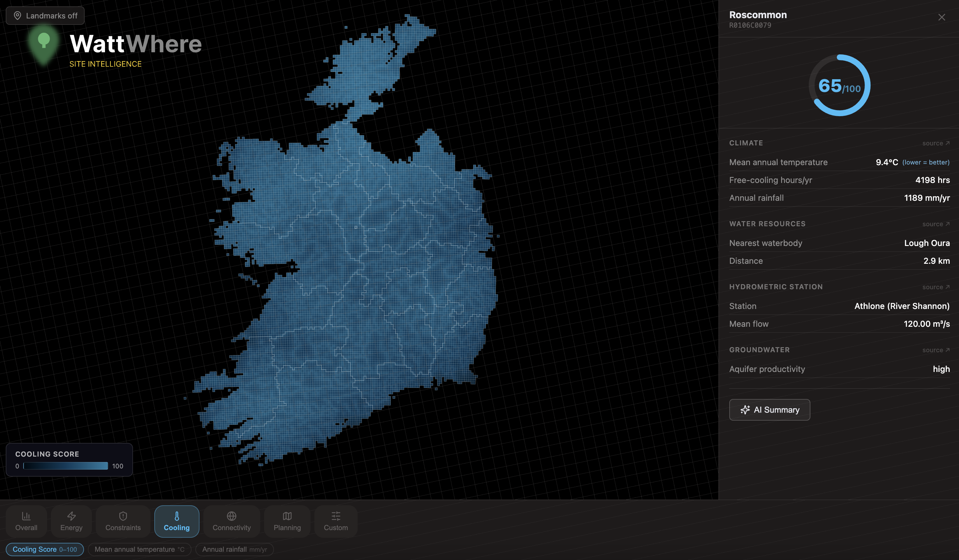Select the Cooling Score 0–100 pill
This screenshot has width=959, height=560.
tap(45, 549)
